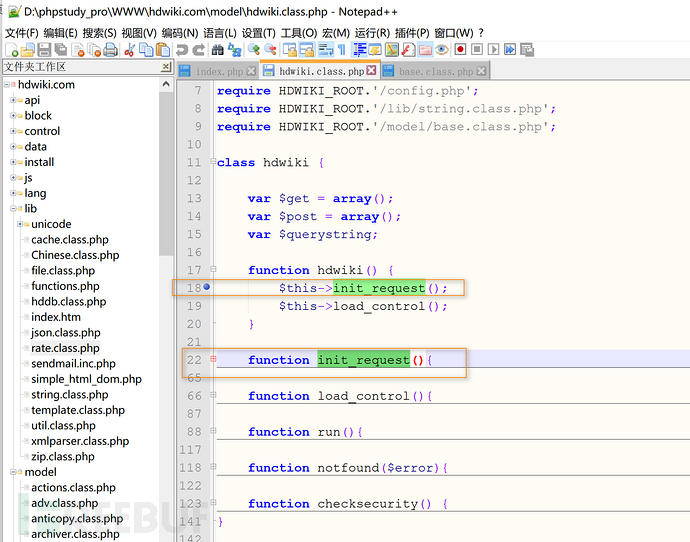Save the current file via toolbar

44,50
